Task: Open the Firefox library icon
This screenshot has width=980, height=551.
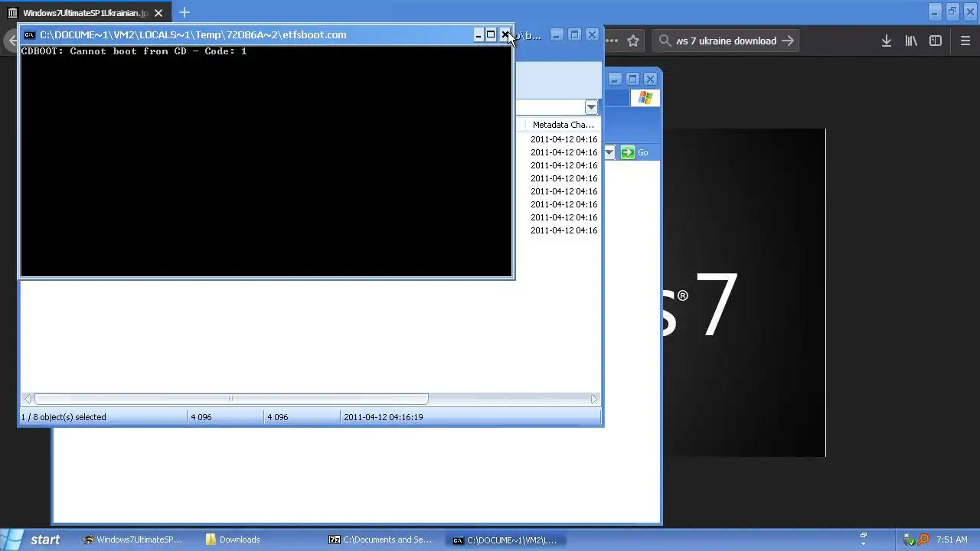Action: point(911,41)
